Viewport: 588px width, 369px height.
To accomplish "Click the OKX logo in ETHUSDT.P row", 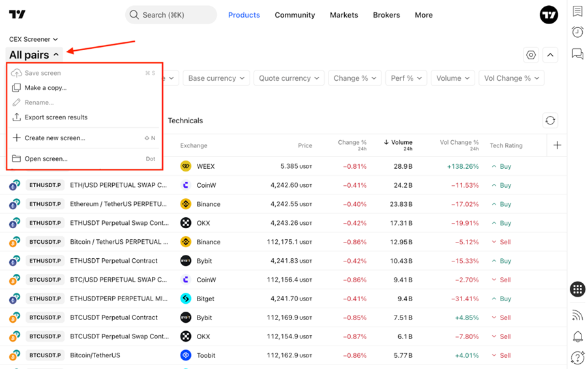I will tap(186, 223).
